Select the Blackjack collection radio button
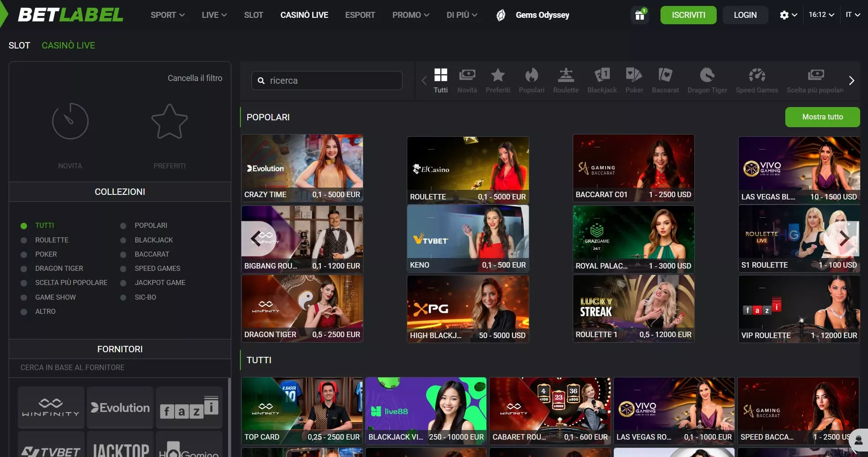 123,240
